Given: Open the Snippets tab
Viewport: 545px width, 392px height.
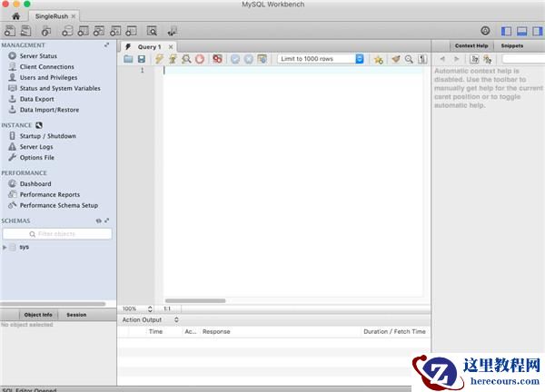Looking at the screenshot, I should click(512, 46).
